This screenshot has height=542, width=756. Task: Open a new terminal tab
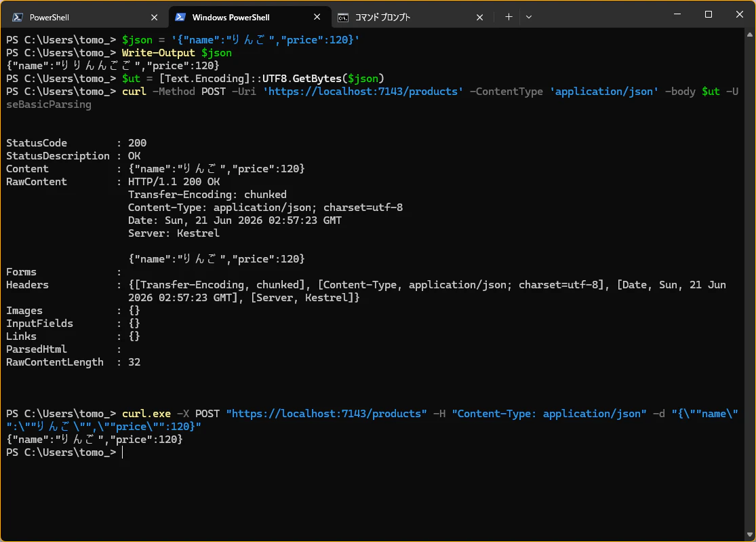click(x=509, y=17)
